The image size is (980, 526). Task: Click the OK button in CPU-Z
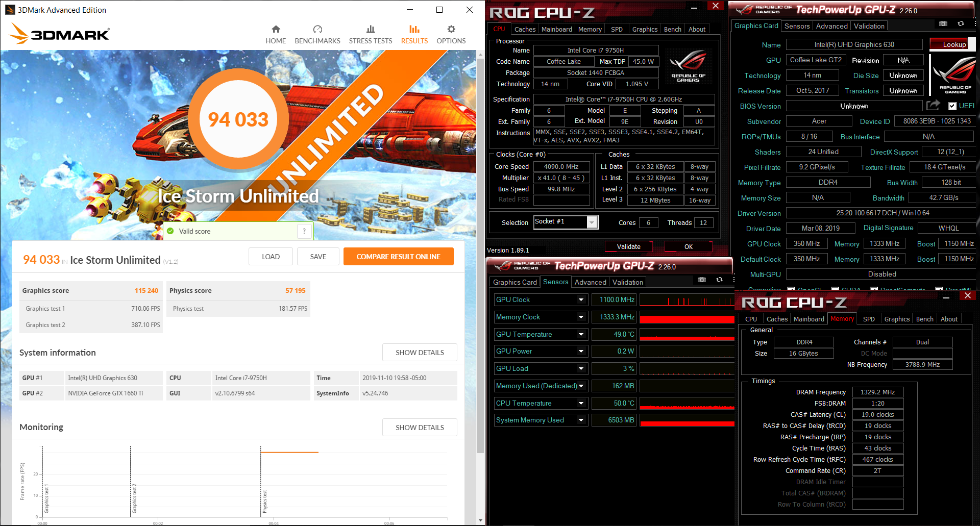pos(688,246)
